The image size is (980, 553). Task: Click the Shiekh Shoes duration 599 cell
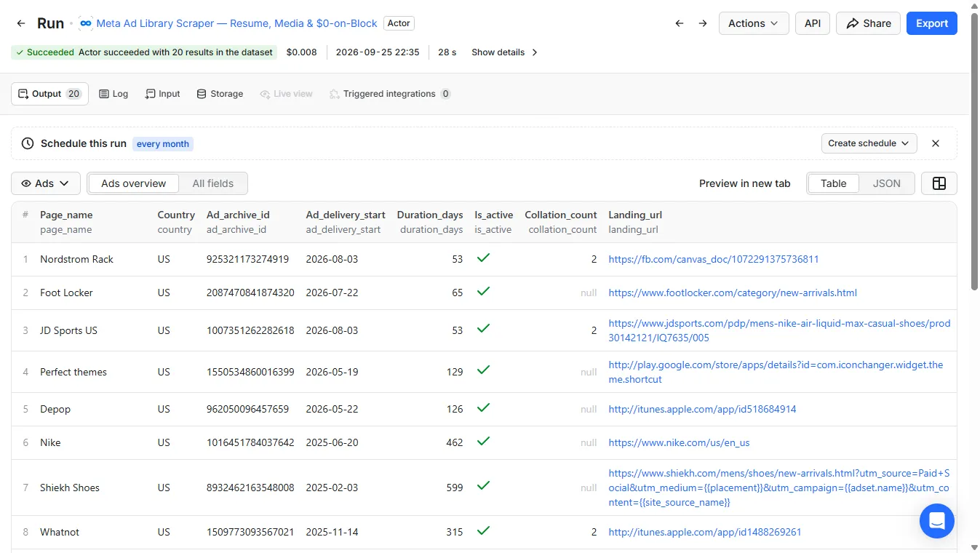click(455, 488)
